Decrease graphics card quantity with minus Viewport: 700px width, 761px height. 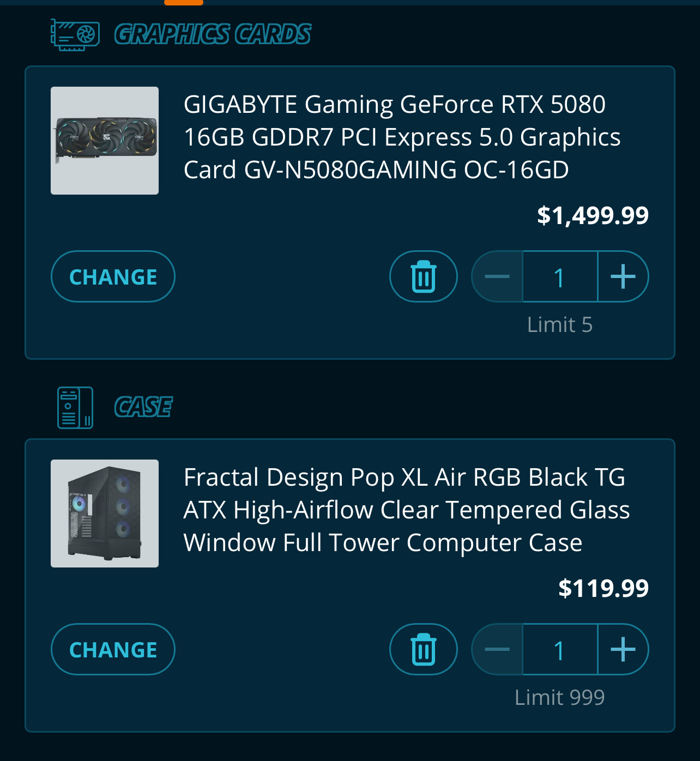(x=497, y=276)
